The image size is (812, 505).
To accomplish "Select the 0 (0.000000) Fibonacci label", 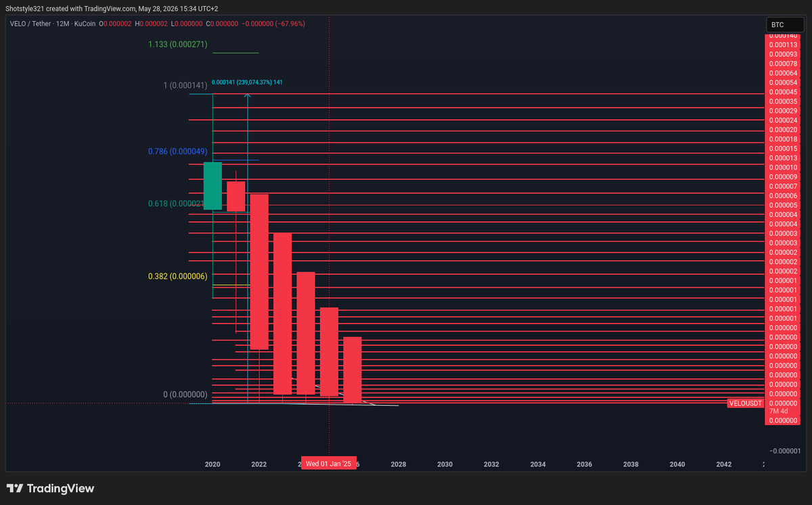I will click(185, 394).
